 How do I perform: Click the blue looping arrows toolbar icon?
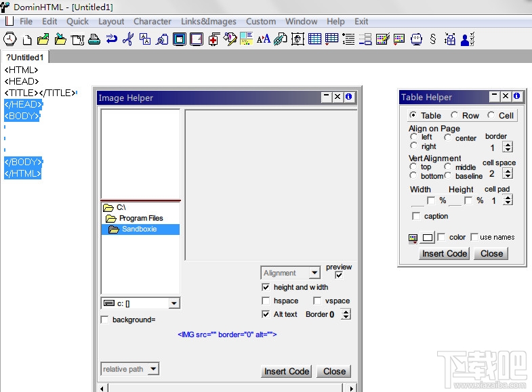tap(111, 39)
